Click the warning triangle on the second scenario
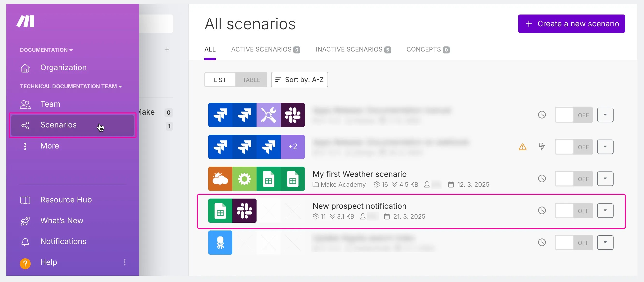Screen dimensions: 644x282 click(522, 147)
